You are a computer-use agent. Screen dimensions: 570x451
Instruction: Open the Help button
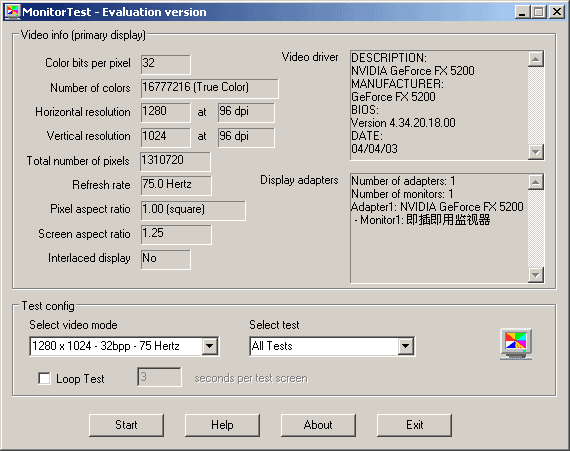click(222, 425)
